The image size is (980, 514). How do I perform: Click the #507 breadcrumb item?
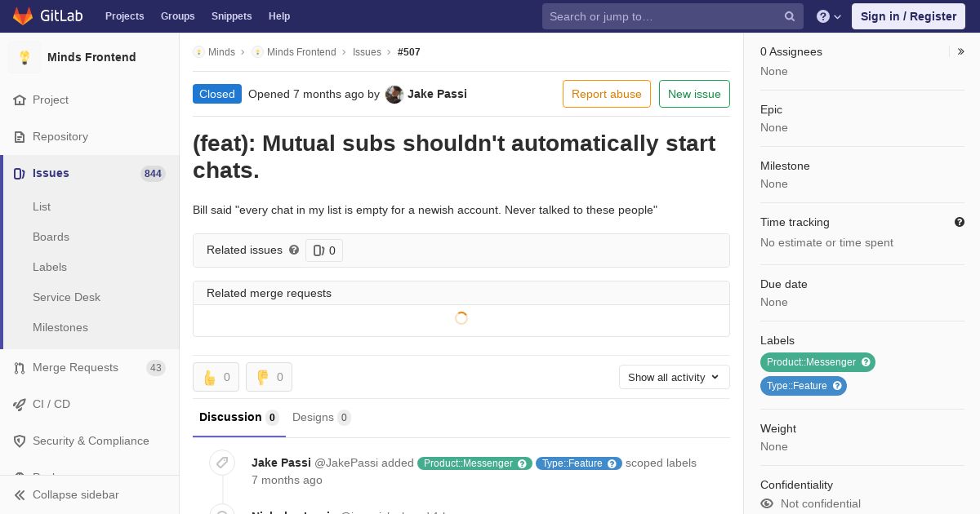(409, 52)
